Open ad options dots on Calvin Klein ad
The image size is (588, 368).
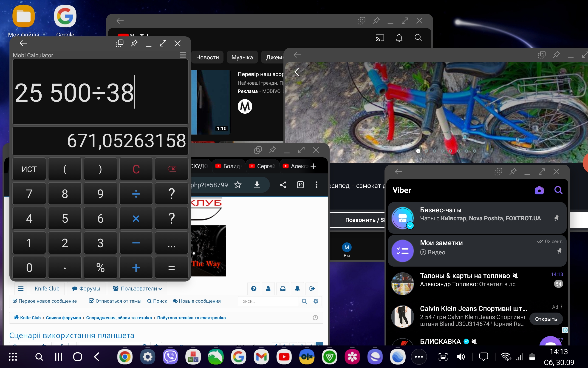tap(561, 307)
